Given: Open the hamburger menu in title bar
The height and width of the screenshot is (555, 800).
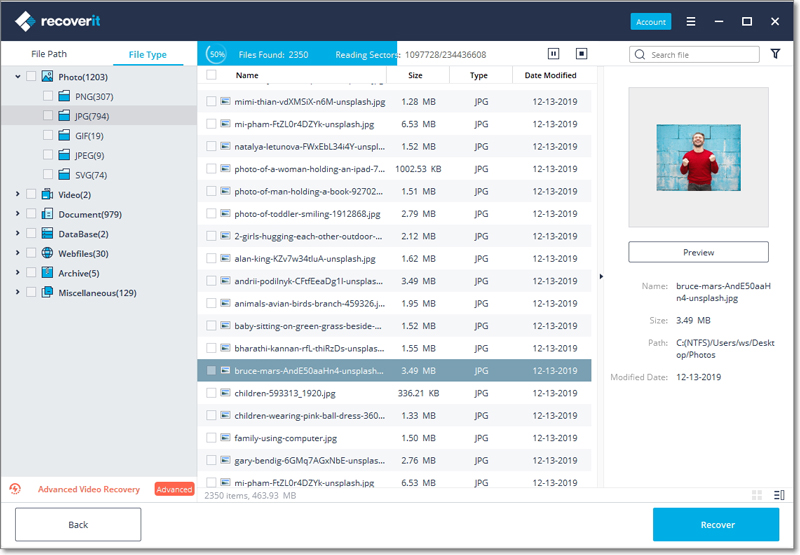Looking at the screenshot, I should click(691, 21).
